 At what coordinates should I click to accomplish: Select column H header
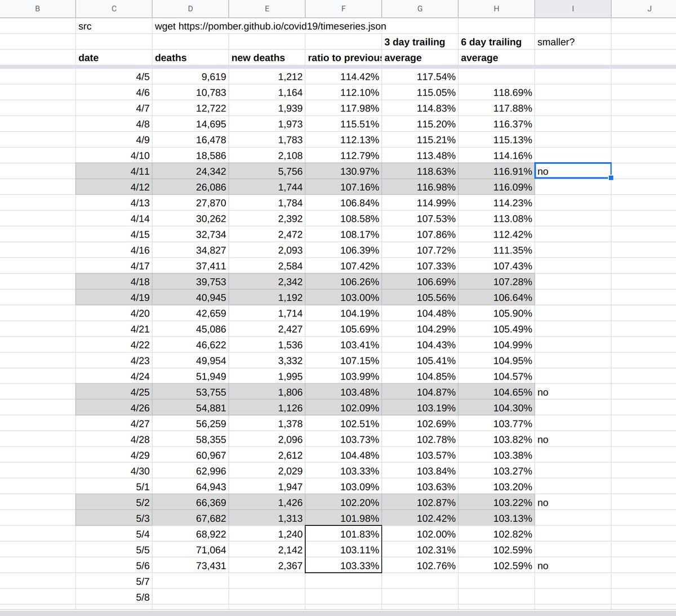pyautogui.click(x=496, y=8)
